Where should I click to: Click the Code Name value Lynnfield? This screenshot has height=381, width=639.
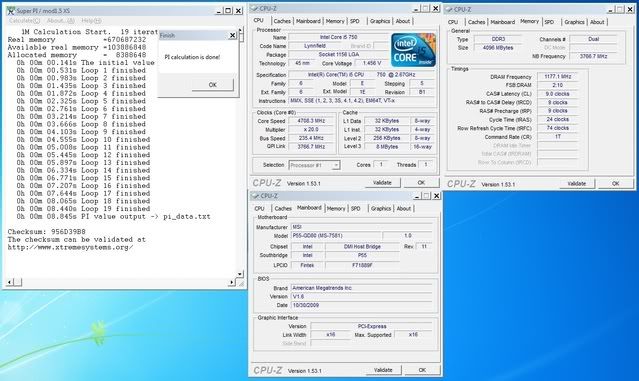pos(315,46)
